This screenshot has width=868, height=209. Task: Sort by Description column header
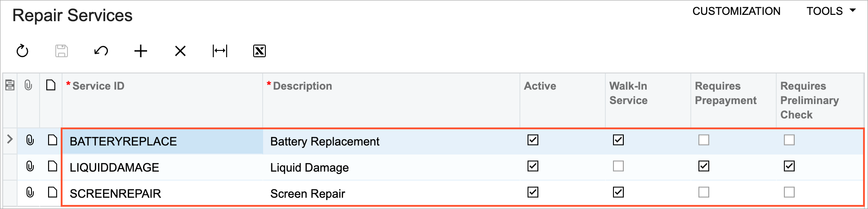click(x=302, y=86)
